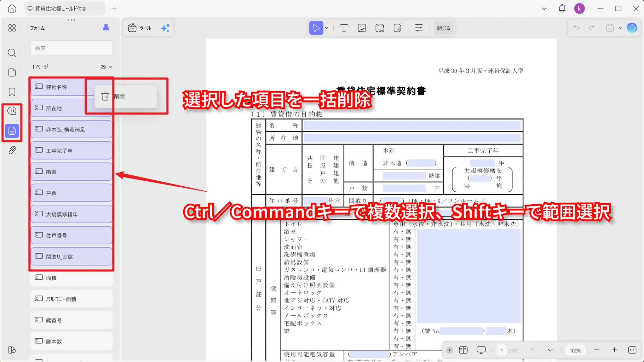Select the 工事完了年 field item
The width and height of the screenshot is (644, 362).
coord(71,151)
